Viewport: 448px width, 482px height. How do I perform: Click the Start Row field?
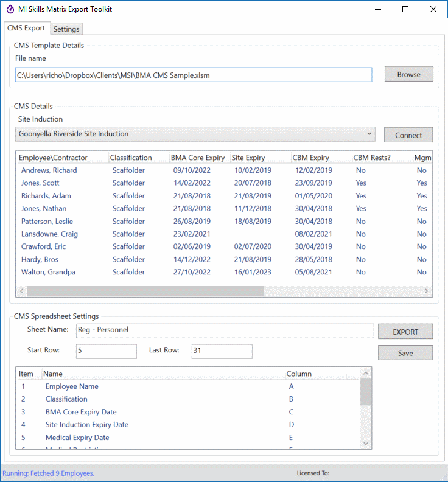[107, 351]
